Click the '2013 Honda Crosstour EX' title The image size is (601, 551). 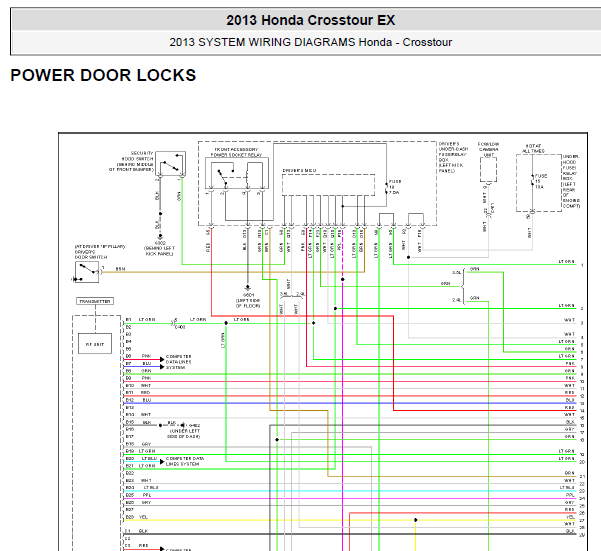point(310,20)
